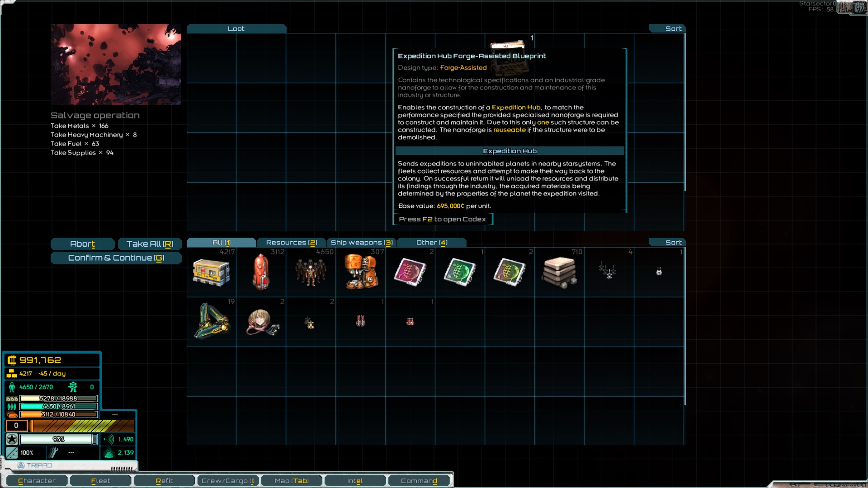This screenshot has width=868, height=488.
Task: Open the Fleet screen from bottom bar
Action: click(100, 481)
